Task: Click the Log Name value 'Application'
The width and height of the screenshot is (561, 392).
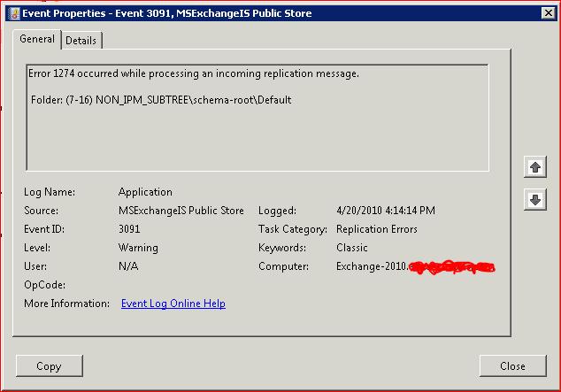Action: 145,192
